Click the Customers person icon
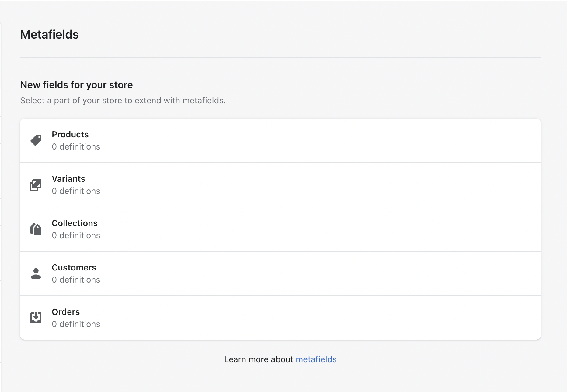This screenshot has height=392, width=567. tap(36, 273)
